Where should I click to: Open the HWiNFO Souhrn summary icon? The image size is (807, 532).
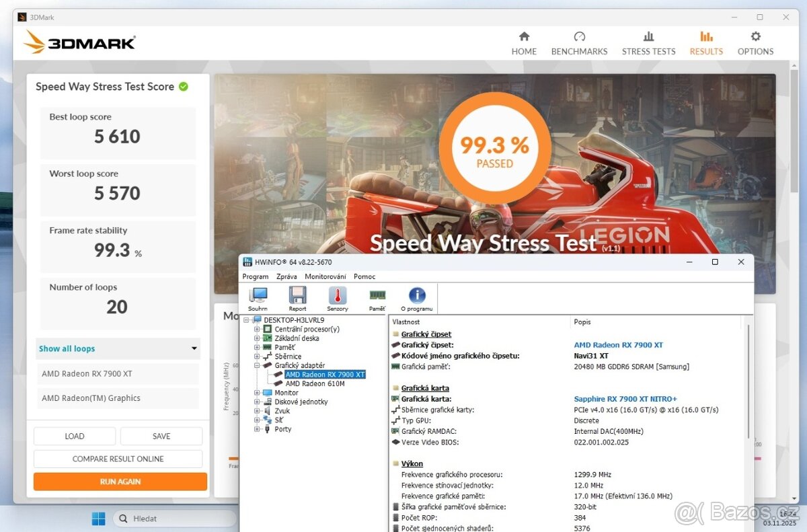tap(258, 299)
